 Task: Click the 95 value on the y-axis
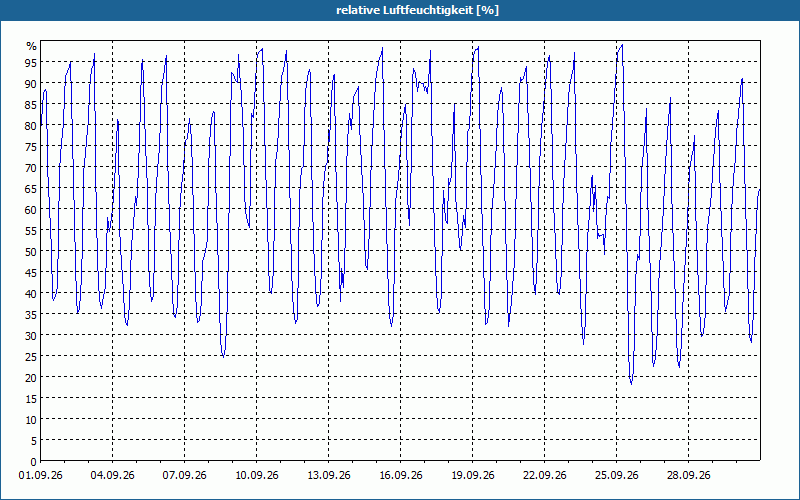pos(31,62)
